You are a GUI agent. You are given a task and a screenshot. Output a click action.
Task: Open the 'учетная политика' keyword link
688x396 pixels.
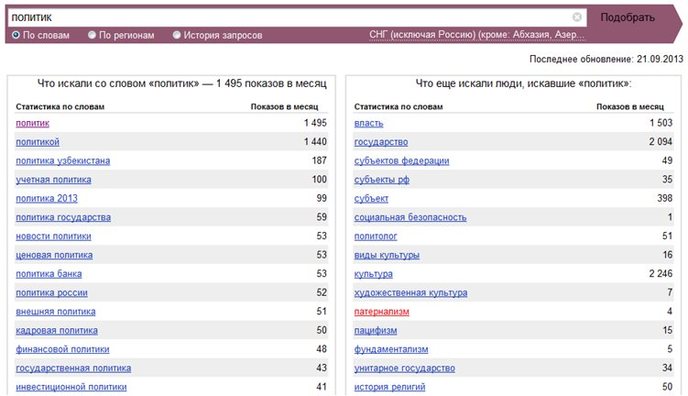coord(54,180)
